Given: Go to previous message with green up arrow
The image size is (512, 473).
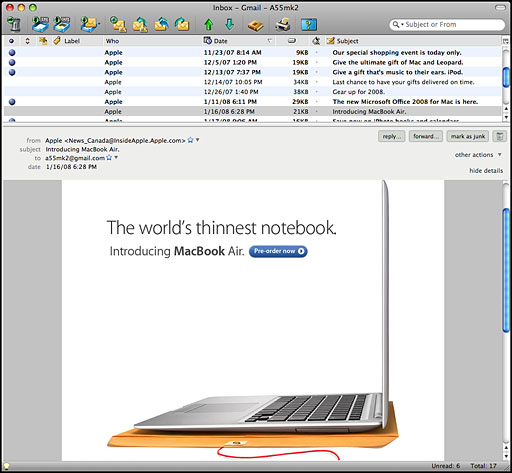Looking at the screenshot, I should pos(209,25).
